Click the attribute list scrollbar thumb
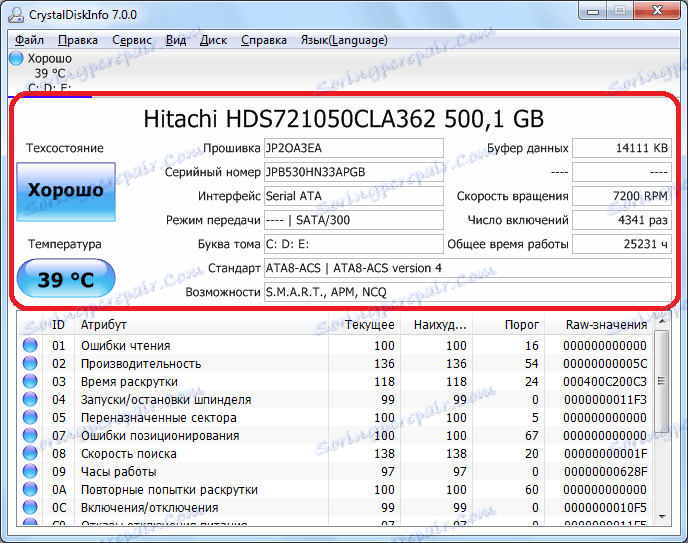688x543 pixels. point(662,381)
